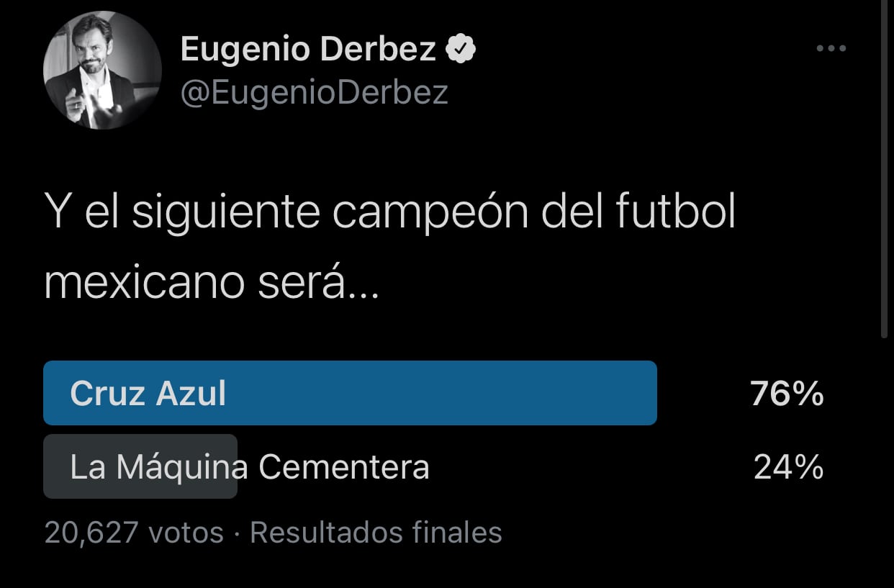Image resolution: width=894 pixels, height=588 pixels.
Task: Open the three-dot more options menu
Action: 831,49
